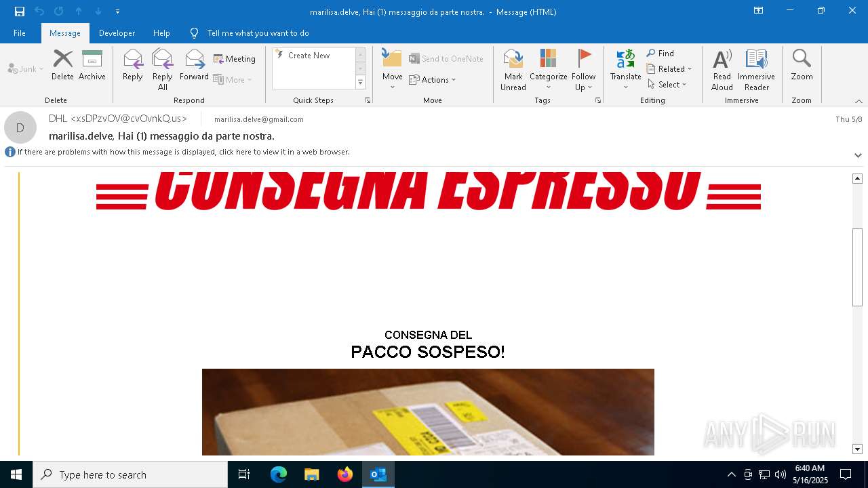Open the Tags dialog launcher
The image size is (868, 488).
598,100
